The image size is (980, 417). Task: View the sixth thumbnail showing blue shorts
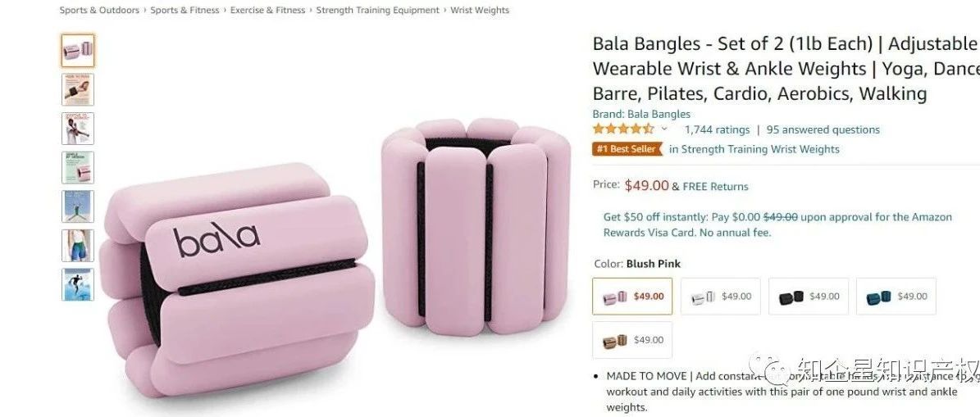(x=78, y=245)
